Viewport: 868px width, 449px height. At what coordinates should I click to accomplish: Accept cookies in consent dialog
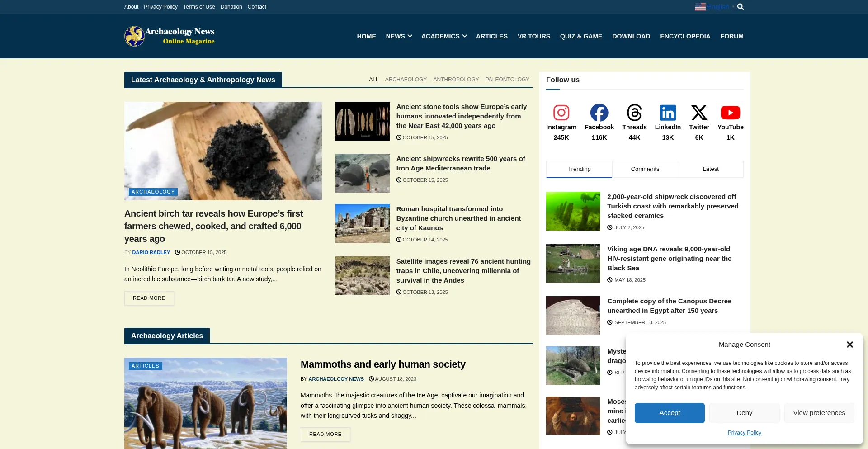point(669,413)
